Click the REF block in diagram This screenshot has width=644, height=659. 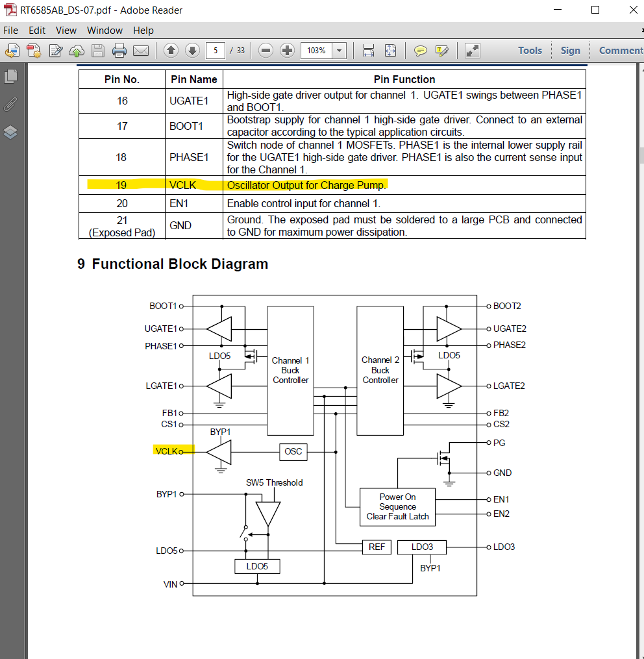pyautogui.click(x=377, y=547)
